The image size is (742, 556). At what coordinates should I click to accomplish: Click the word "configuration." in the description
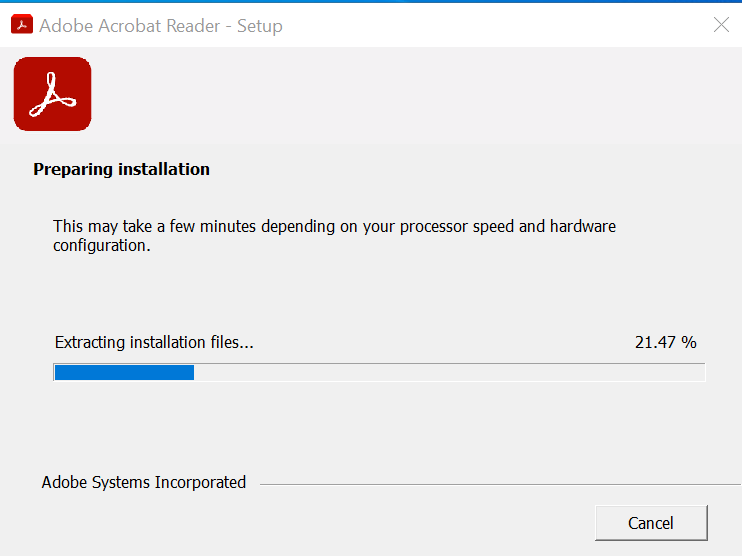(x=101, y=245)
